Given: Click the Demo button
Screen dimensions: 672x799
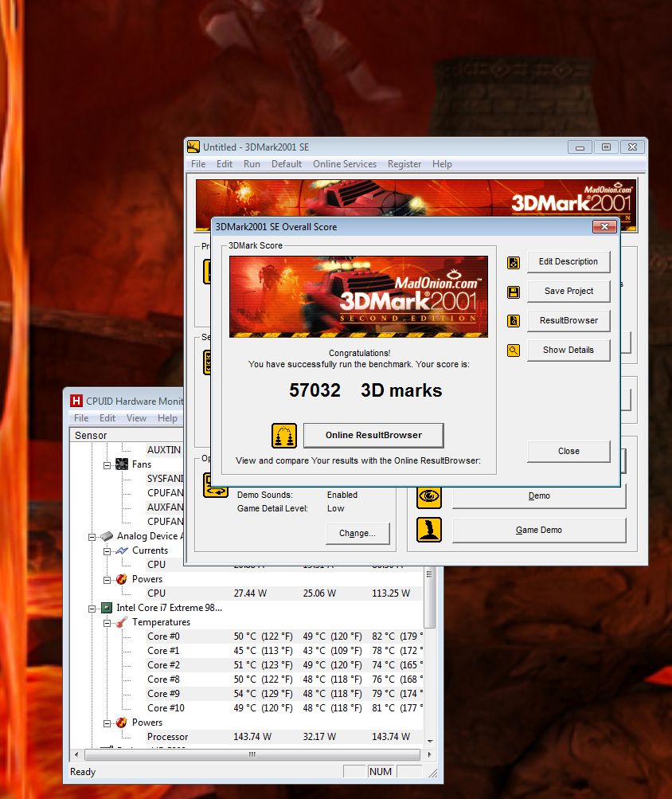Looking at the screenshot, I should coord(539,495).
